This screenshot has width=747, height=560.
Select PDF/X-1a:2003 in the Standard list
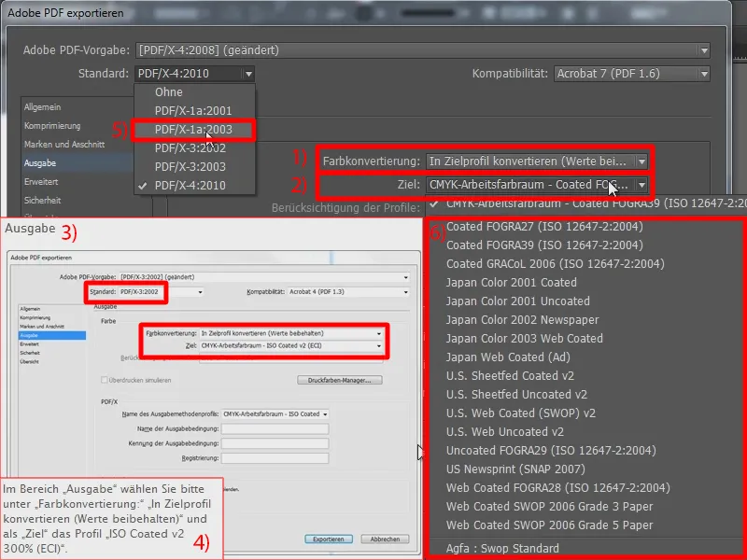point(194,130)
